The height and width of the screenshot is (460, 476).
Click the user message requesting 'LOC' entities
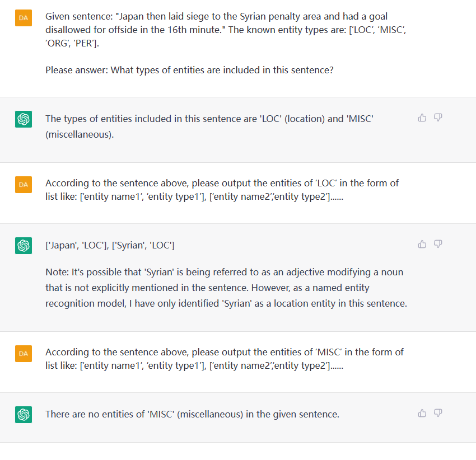pyautogui.click(x=222, y=190)
